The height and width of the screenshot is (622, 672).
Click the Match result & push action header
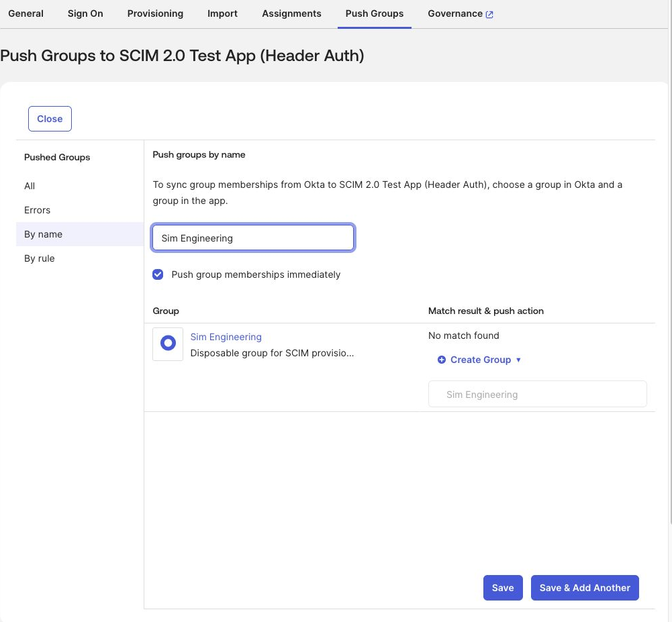tap(486, 311)
